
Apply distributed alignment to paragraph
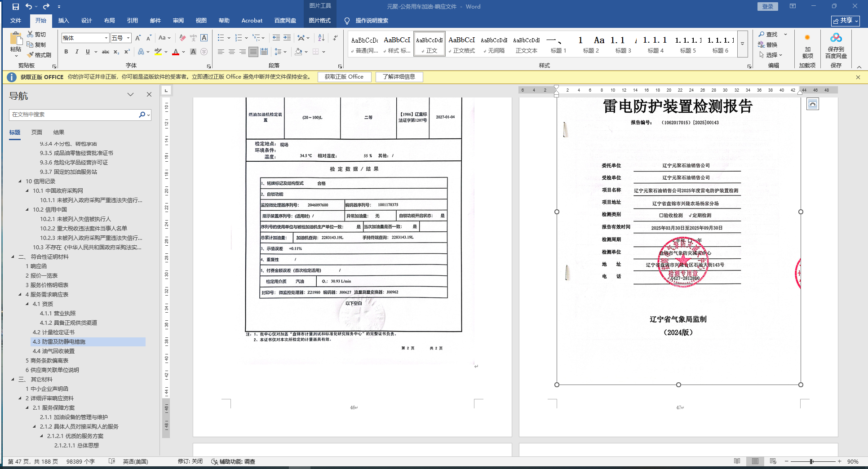(x=264, y=52)
